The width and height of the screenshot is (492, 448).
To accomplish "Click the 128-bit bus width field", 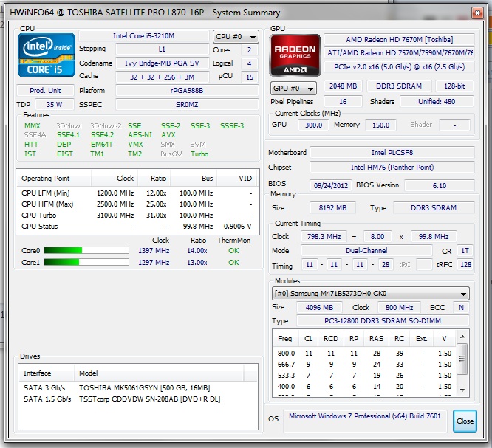I will pyautogui.click(x=454, y=86).
